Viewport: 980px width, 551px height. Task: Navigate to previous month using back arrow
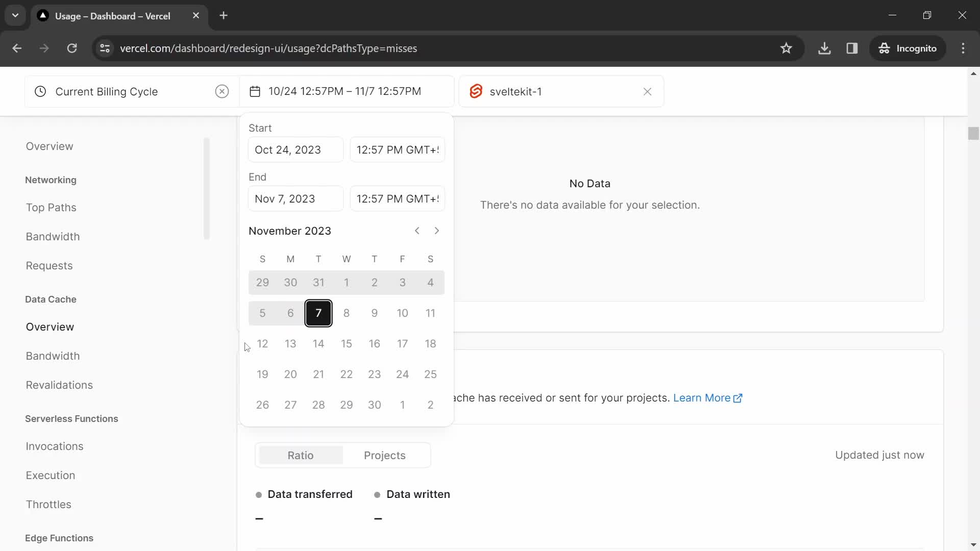tap(418, 230)
